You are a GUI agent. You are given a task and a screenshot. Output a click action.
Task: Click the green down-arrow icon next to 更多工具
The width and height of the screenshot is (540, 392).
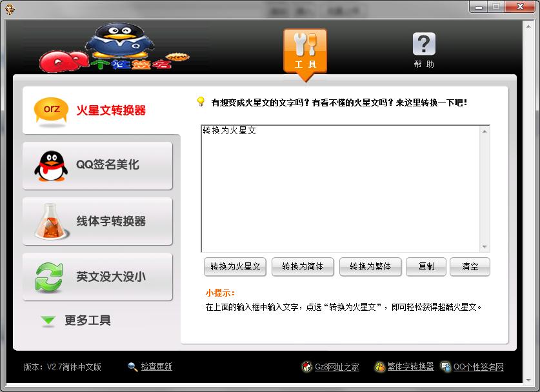(48, 321)
